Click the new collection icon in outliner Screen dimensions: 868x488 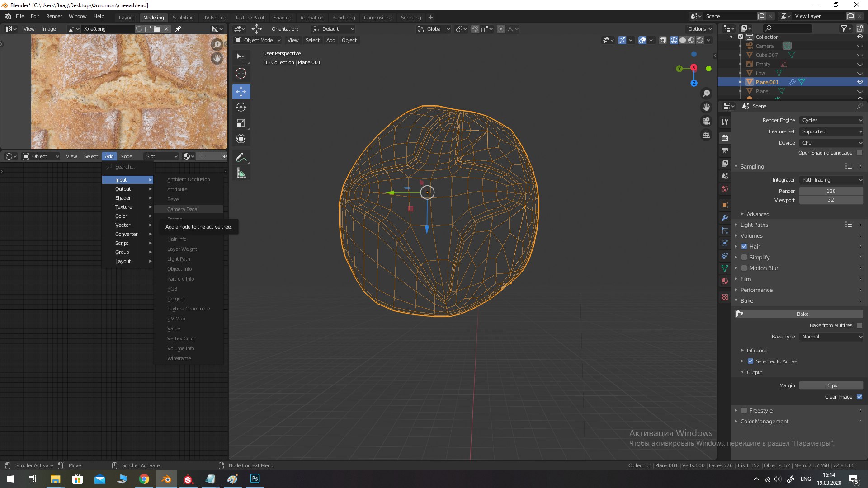859,28
